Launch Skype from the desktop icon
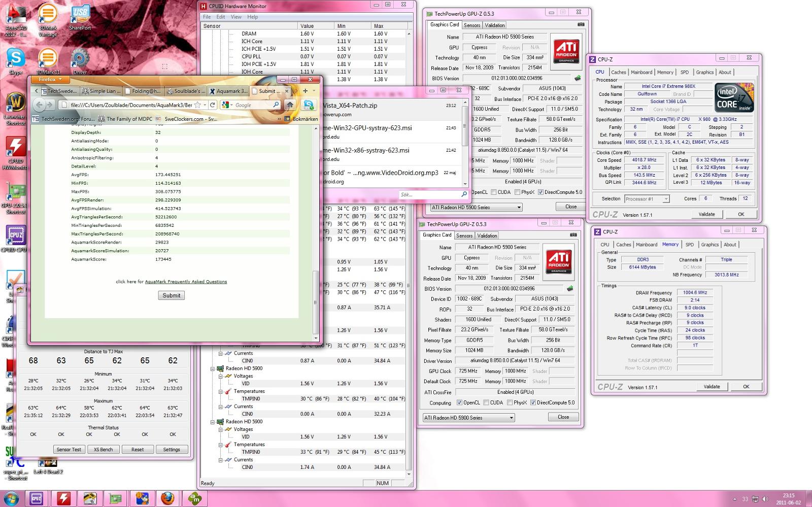The width and height of the screenshot is (812, 507). (x=15, y=62)
